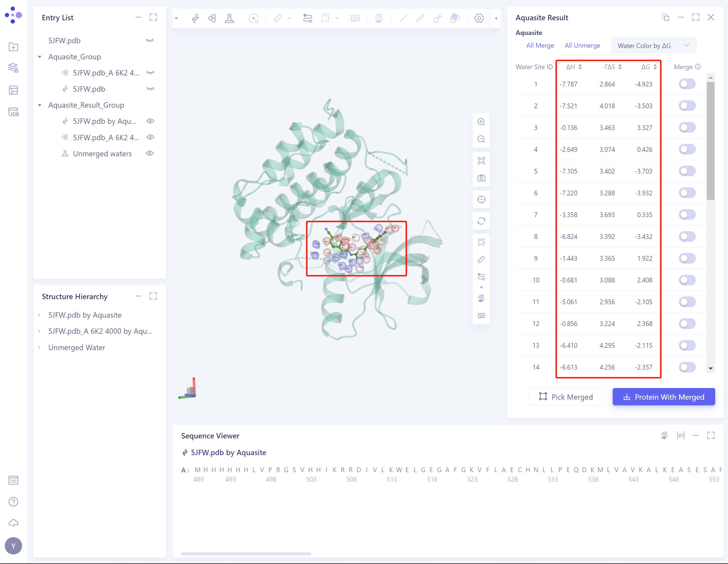Click the zoom out magnifier icon
Viewport: 728px width, 564px height.
point(481,139)
